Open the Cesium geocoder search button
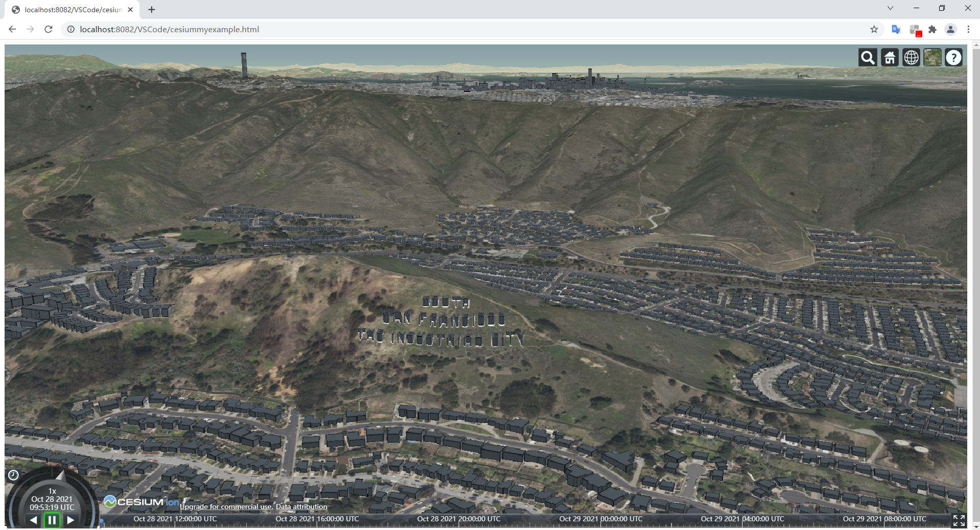The width and height of the screenshot is (980, 530). point(868,58)
